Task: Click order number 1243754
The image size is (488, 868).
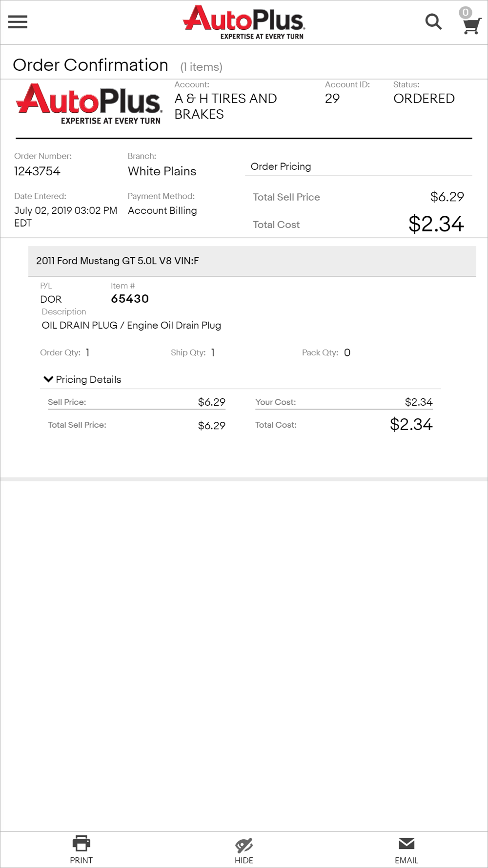Action: [37, 171]
